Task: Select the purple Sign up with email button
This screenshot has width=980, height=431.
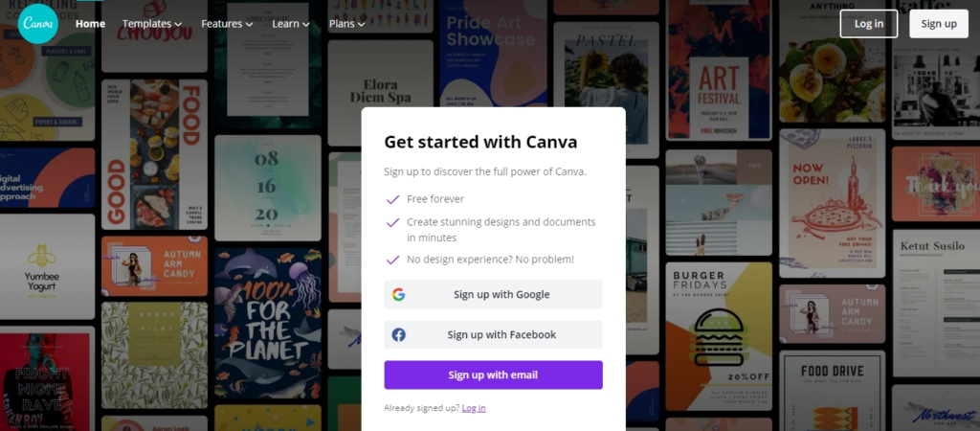Action: [x=493, y=374]
